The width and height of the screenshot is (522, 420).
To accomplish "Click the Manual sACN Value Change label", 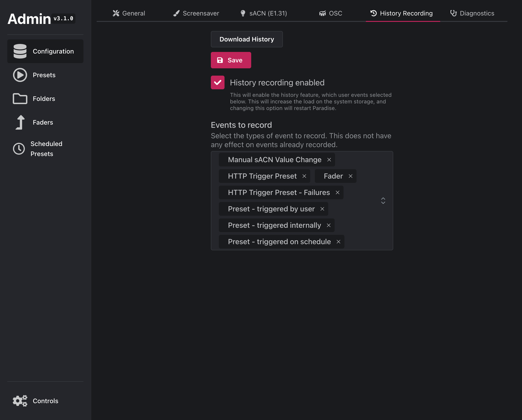I will click(x=274, y=160).
